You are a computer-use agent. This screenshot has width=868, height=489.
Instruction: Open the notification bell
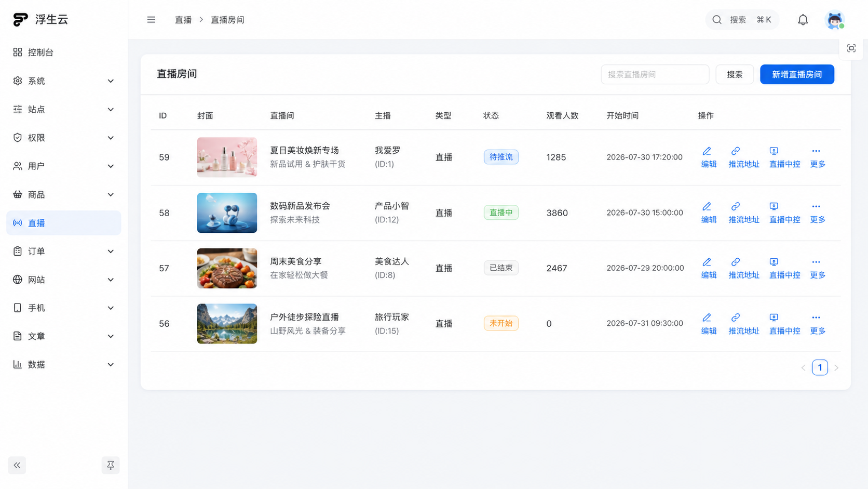(x=803, y=20)
